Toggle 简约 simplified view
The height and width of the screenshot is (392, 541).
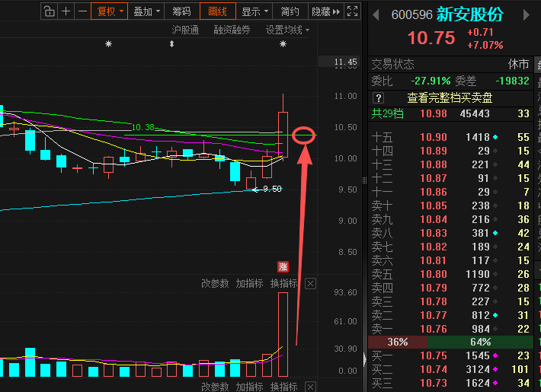coord(290,11)
